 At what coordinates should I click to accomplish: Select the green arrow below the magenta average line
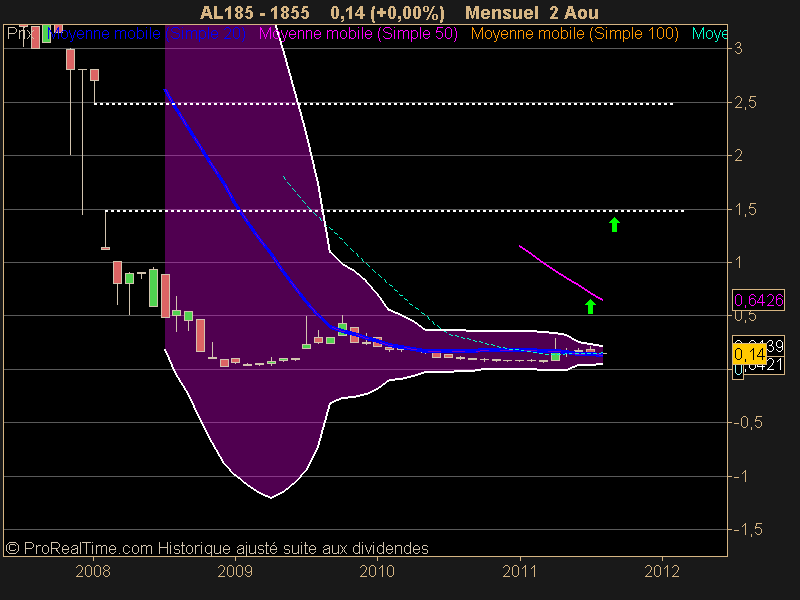590,306
